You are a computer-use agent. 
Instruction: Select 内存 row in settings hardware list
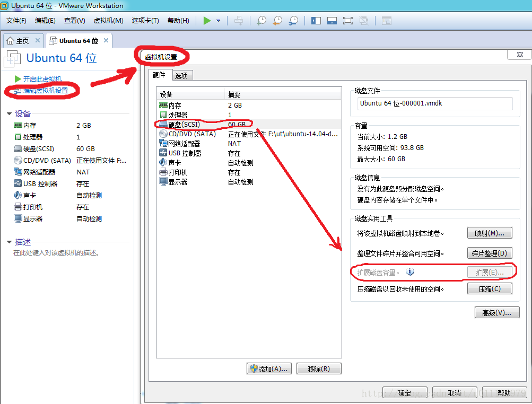click(x=249, y=106)
